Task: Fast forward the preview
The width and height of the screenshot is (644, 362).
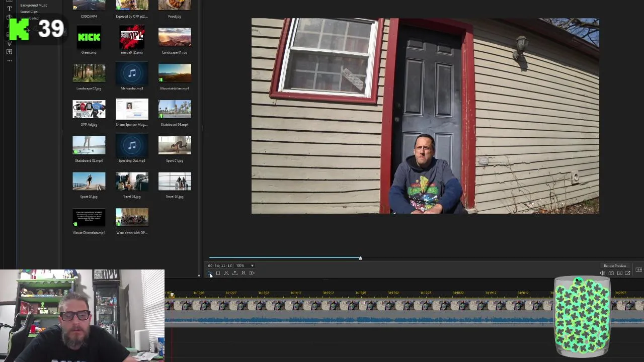Action: click(252, 273)
